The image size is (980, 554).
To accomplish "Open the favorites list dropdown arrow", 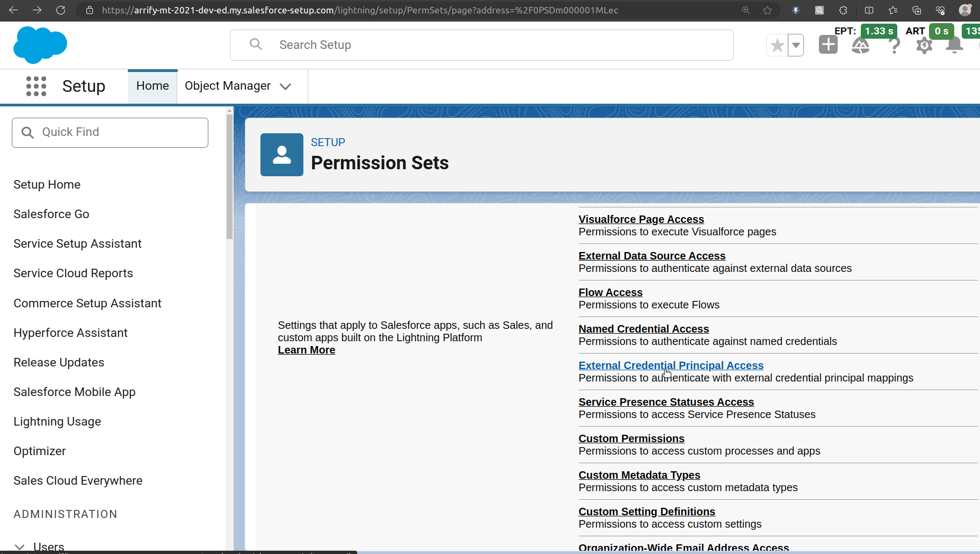I will (796, 45).
